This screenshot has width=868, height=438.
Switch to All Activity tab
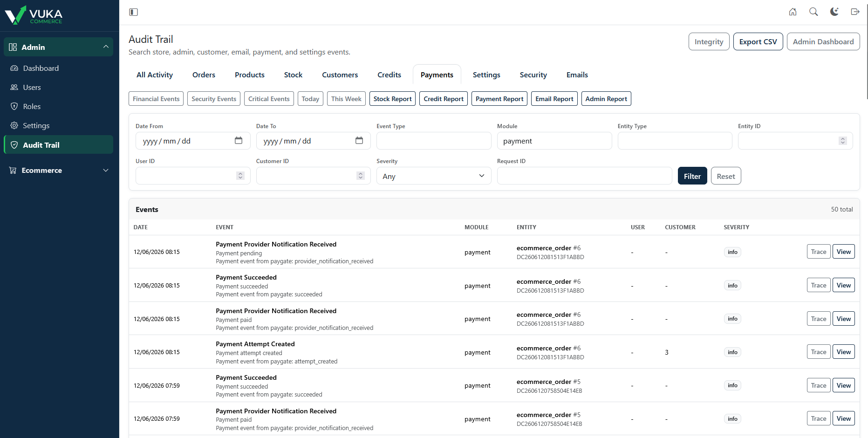[x=155, y=75]
